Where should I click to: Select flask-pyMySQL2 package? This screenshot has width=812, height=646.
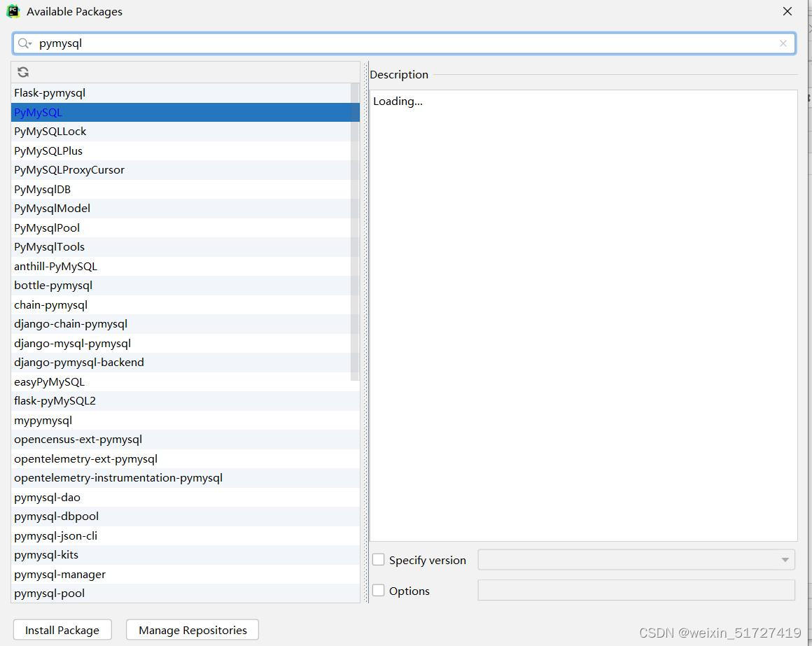click(185, 401)
